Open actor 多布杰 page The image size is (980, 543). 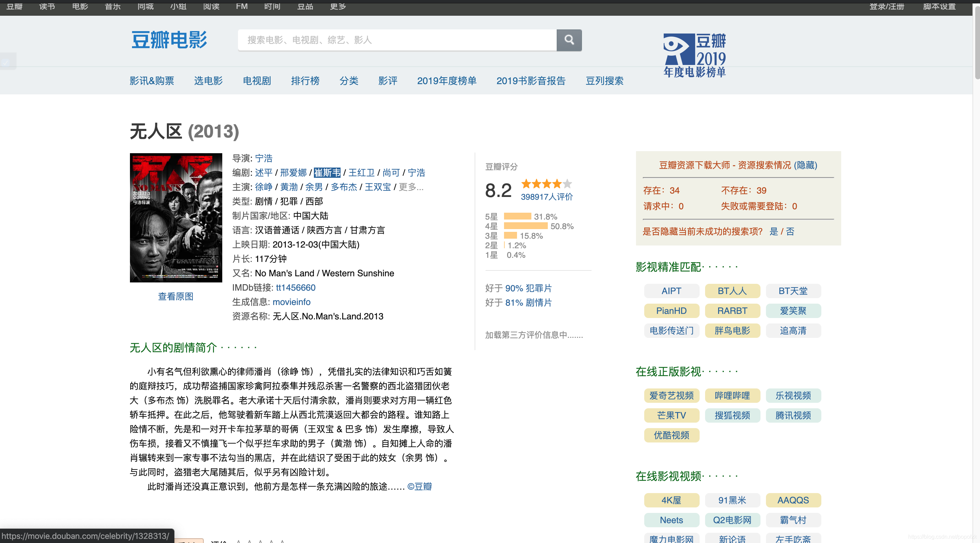point(344,187)
